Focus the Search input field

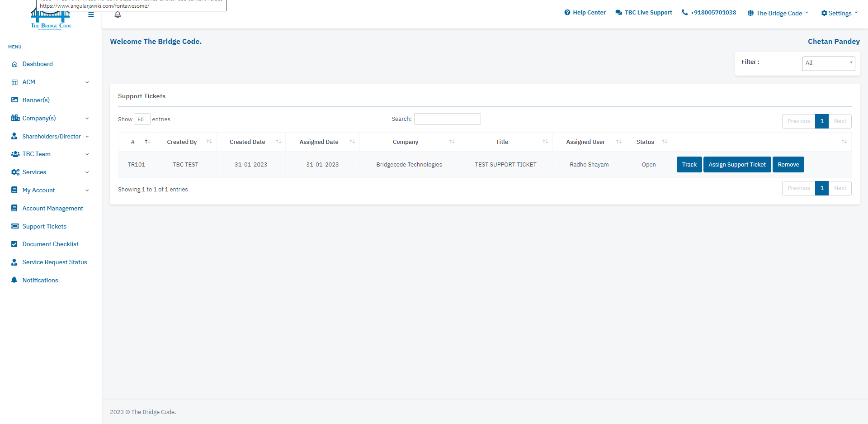coord(447,119)
